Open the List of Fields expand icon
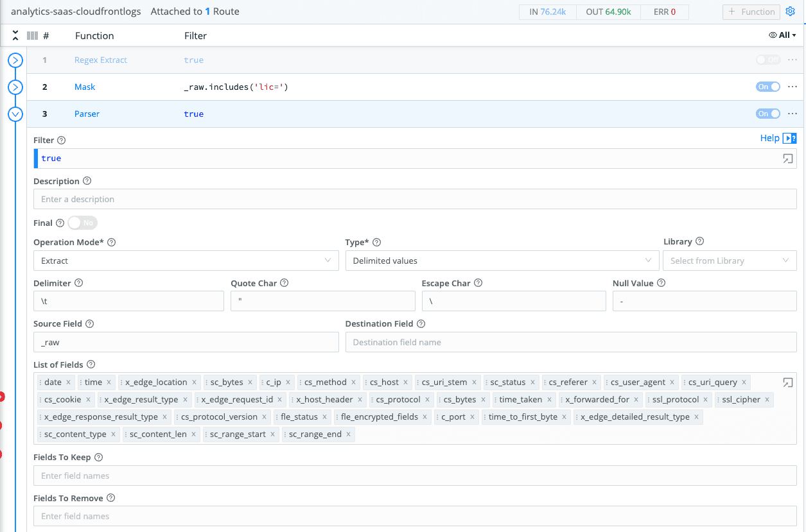Screen dimensions: 806x532 787,382
